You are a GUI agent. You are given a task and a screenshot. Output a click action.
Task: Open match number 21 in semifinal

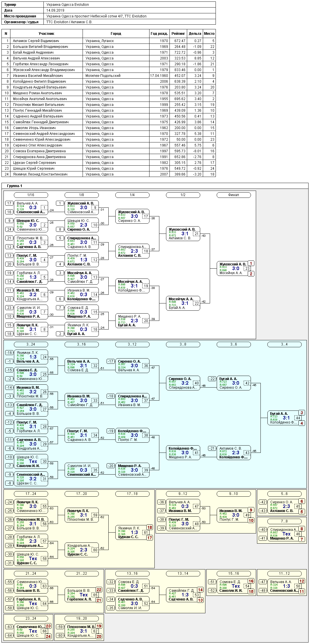(x=197, y=234)
